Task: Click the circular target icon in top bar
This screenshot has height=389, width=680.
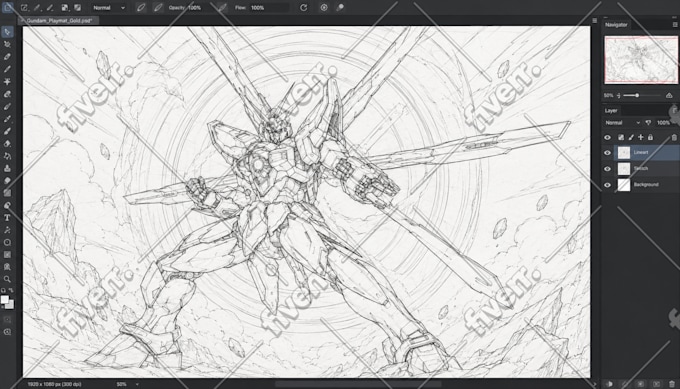Action: tap(324, 7)
